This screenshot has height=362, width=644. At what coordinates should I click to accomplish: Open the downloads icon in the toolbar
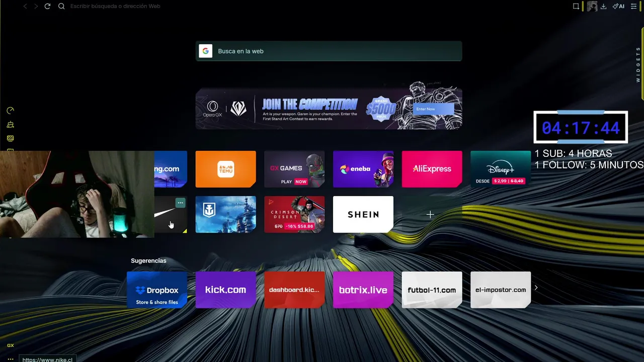click(x=604, y=7)
